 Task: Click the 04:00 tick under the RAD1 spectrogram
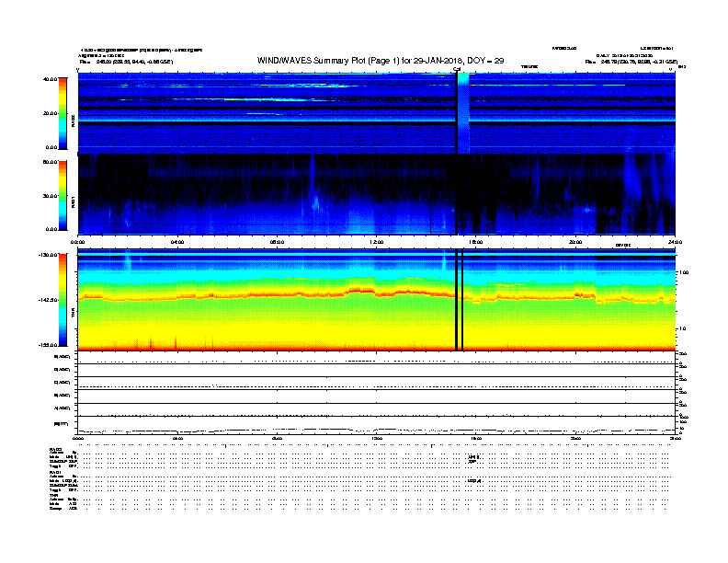pos(177,242)
